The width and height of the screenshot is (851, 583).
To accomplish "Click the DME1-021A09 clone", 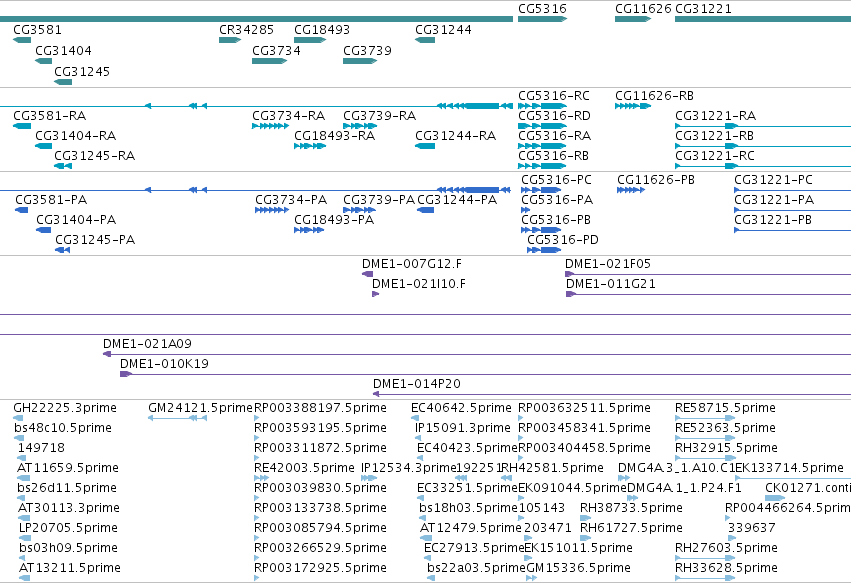I will coord(477,354).
